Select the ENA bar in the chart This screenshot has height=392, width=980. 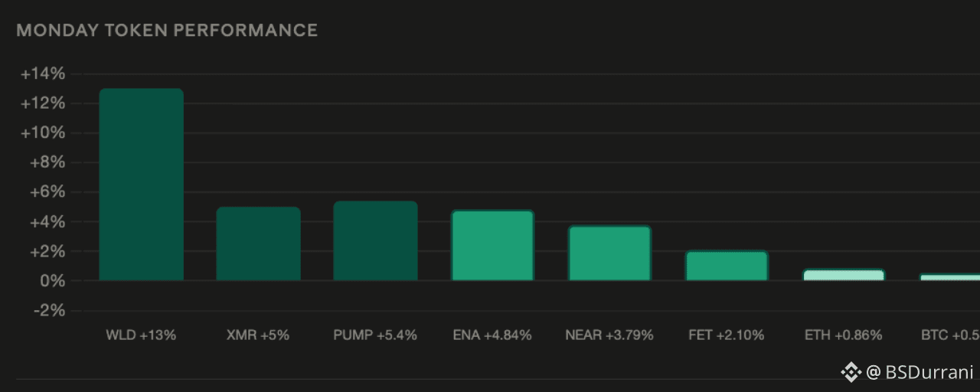(492, 245)
